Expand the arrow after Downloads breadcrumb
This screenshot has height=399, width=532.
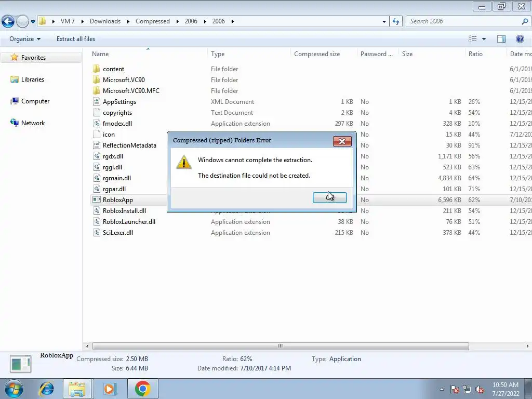click(x=128, y=21)
